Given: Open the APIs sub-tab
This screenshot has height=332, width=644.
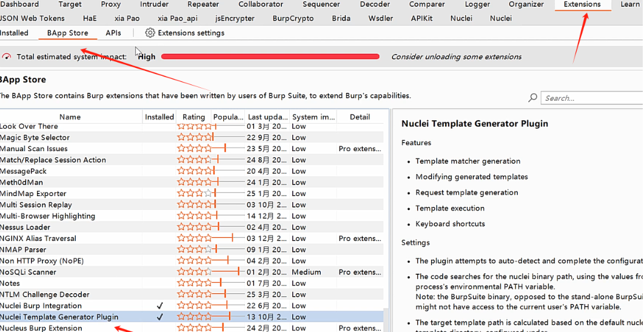Looking at the screenshot, I should (x=113, y=33).
